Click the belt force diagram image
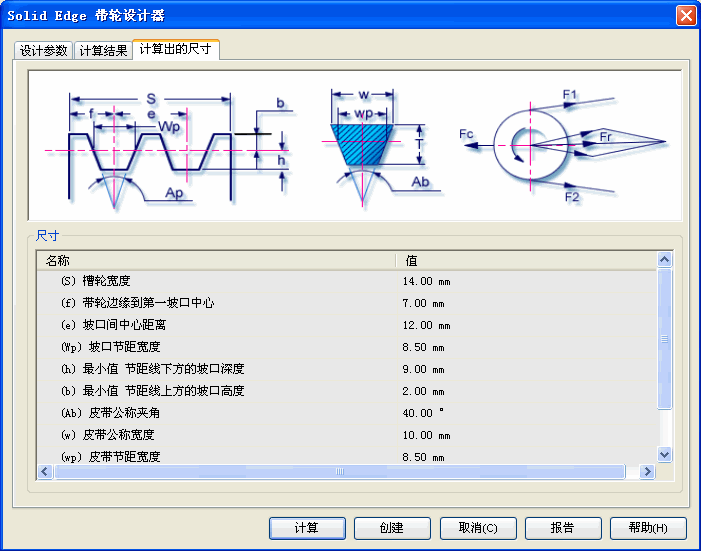Viewport: 701px width, 551px height. (x=565, y=145)
